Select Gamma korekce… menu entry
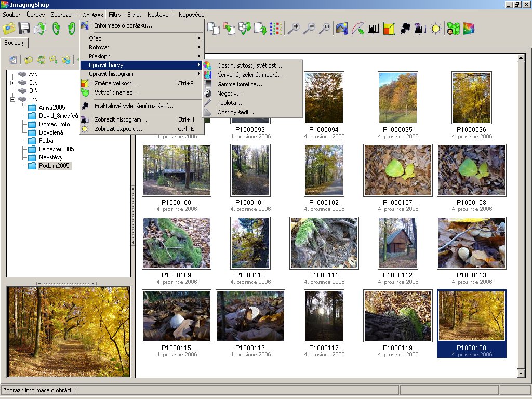This screenshot has width=532, height=399. 240,84
